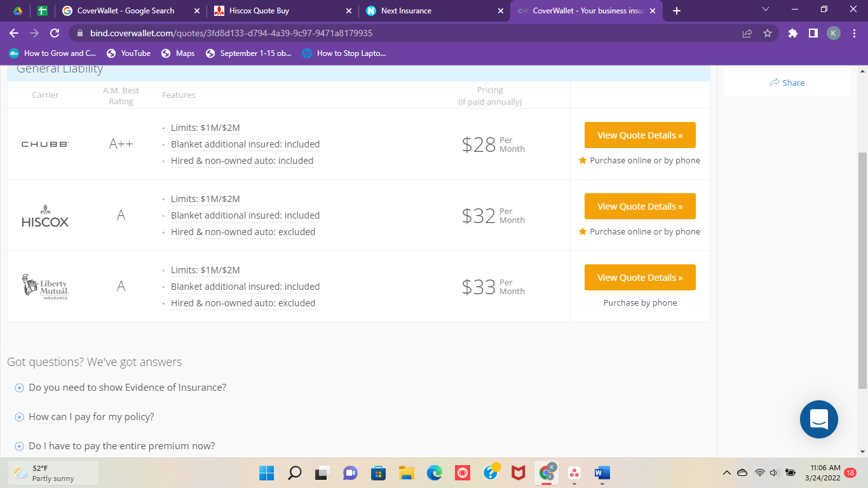Open Chrome's three-dot menu
The height and width of the screenshot is (488, 868).
coord(853,33)
